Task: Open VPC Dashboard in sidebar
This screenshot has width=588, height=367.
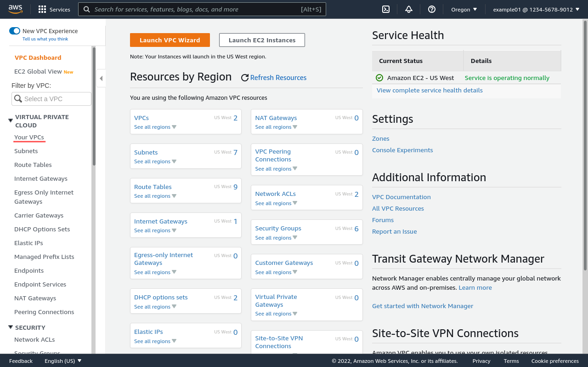Action: coord(38,57)
